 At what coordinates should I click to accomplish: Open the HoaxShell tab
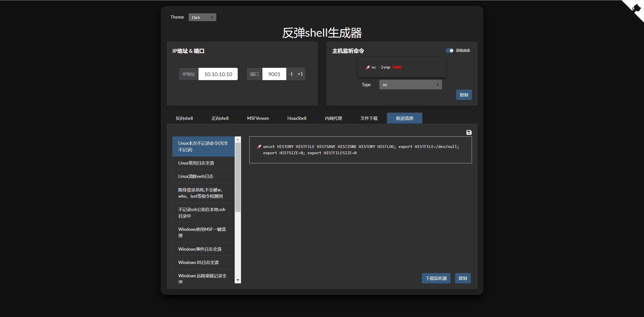(297, 118)
